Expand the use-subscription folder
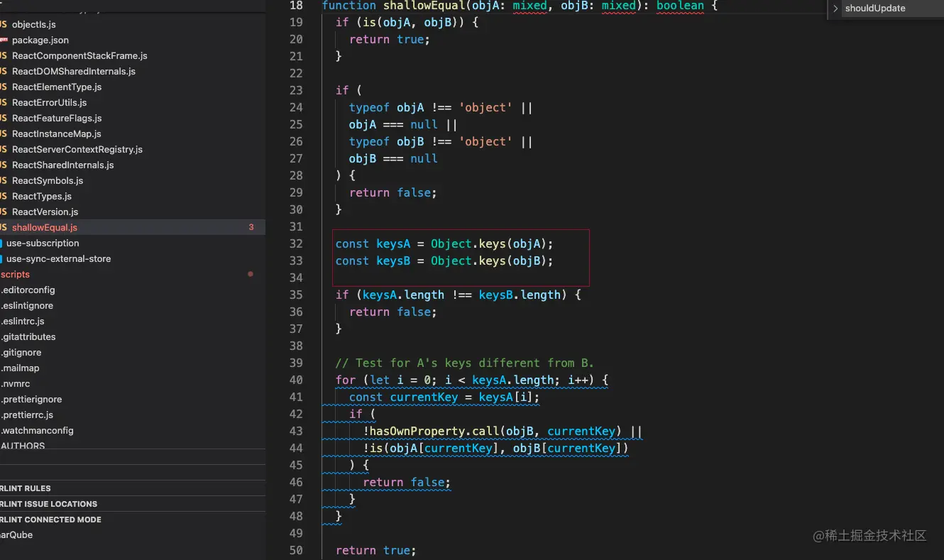 point(43,243)
